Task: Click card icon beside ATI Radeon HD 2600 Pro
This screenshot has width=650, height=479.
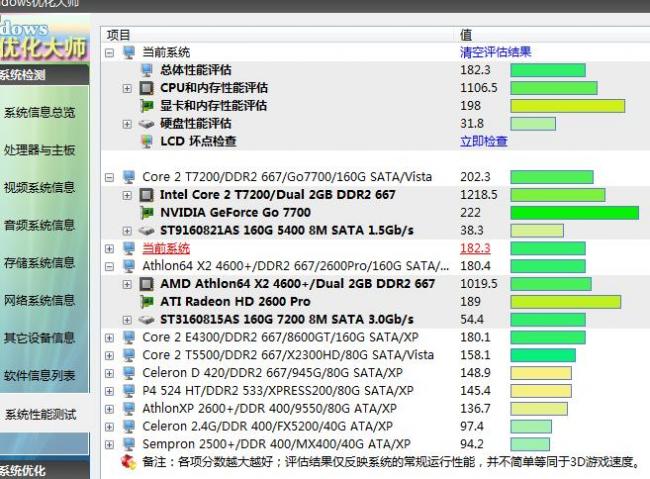Action: point(146,302)
